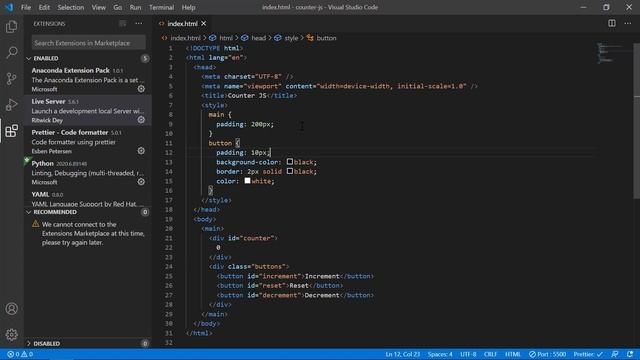Viewport: 640px width, 360px height.
Task: Open editor more actions menu
Action: click(x=627, y=23)
